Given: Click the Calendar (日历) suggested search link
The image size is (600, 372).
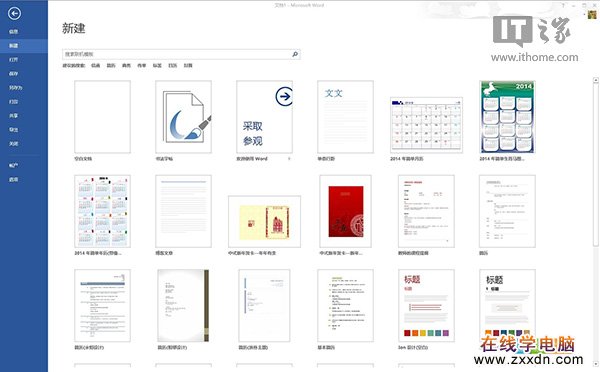Looking at the screenshot, I should [173, 65].
